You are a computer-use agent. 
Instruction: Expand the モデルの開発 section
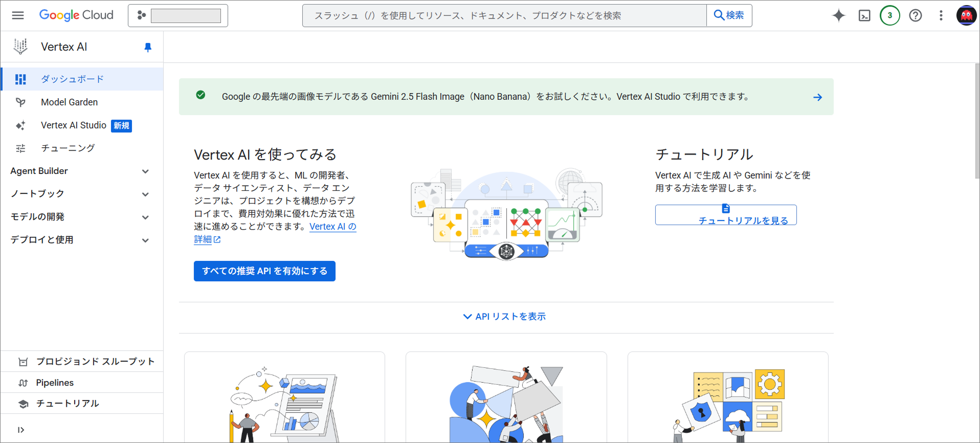coord(82,217)
